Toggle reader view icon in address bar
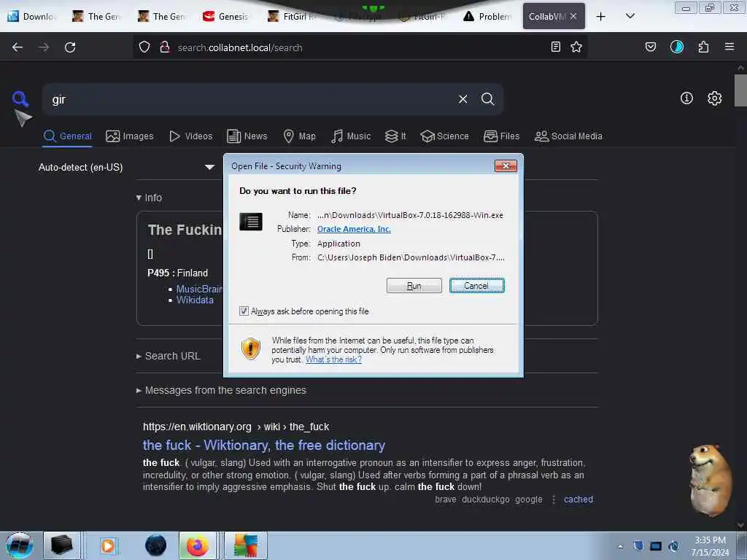 [x=555, y=47]
